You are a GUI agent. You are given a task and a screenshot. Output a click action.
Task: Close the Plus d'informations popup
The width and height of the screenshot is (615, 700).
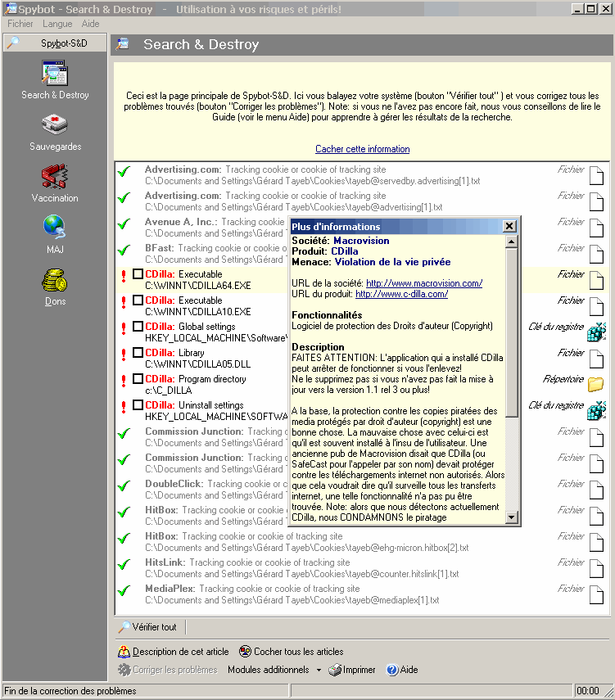[509, 226]
